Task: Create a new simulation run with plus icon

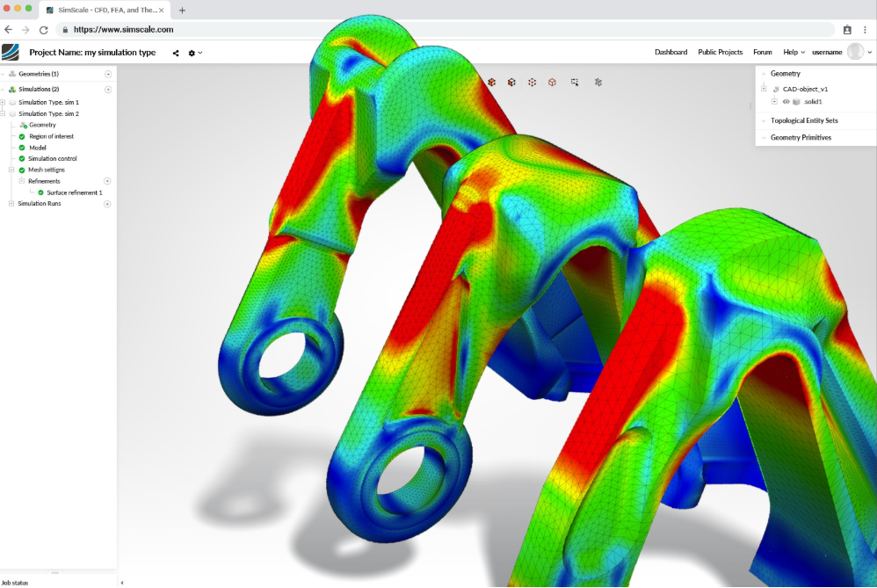Action: click(x=108, y=204)
